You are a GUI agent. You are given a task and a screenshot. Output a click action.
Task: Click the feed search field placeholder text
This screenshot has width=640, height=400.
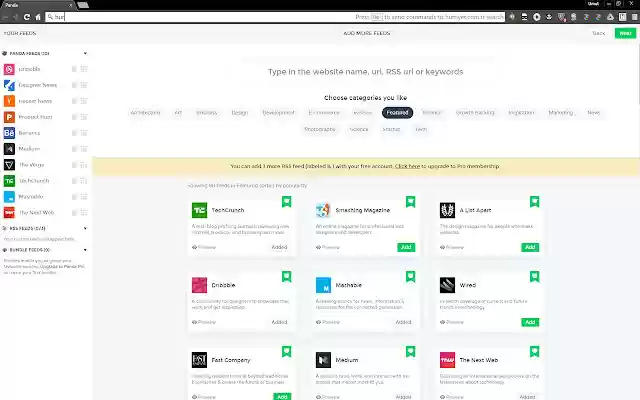[x=365, y=72]
